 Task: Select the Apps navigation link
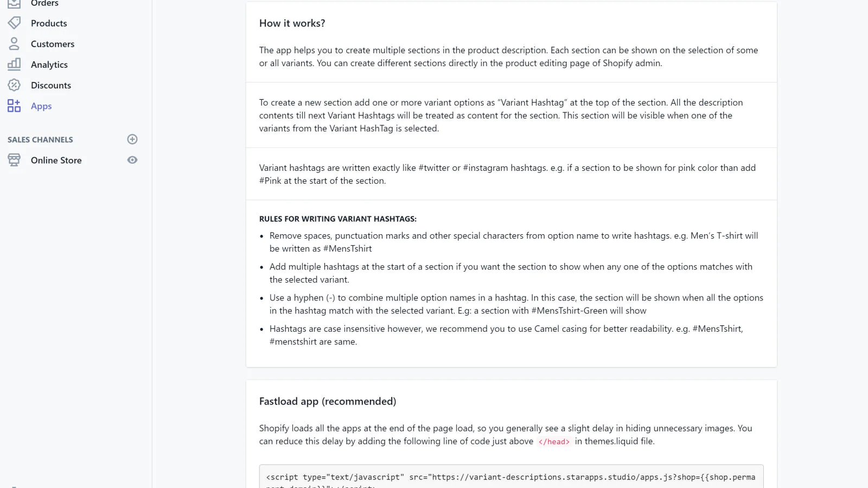pyautogui.click(x=41, y=106)
